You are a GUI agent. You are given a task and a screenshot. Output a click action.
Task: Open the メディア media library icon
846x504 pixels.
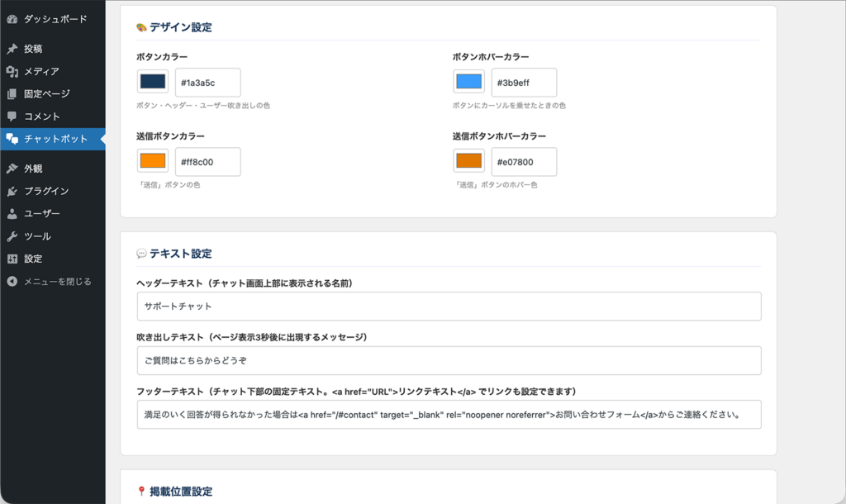tap(11, 71)
